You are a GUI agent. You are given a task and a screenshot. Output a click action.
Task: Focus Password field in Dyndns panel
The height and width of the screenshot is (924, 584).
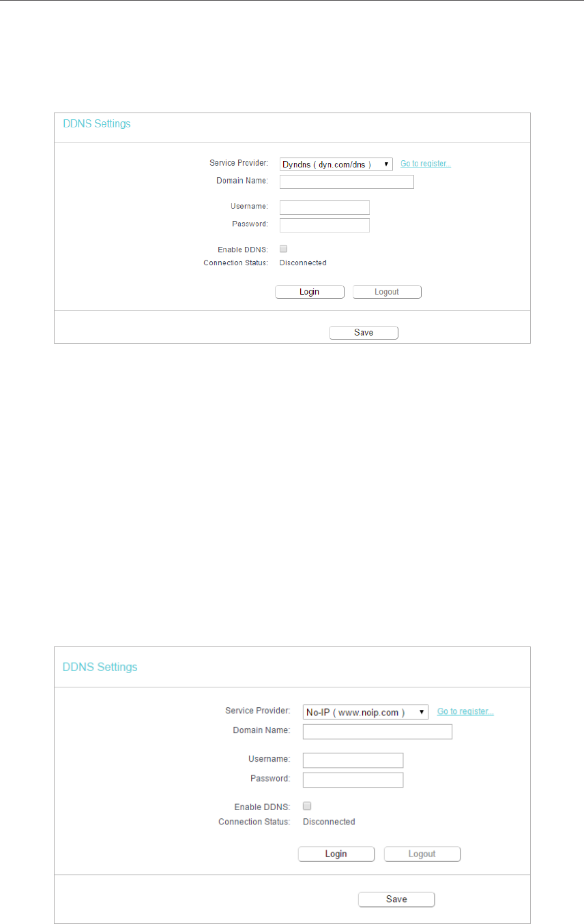[325, 225]
